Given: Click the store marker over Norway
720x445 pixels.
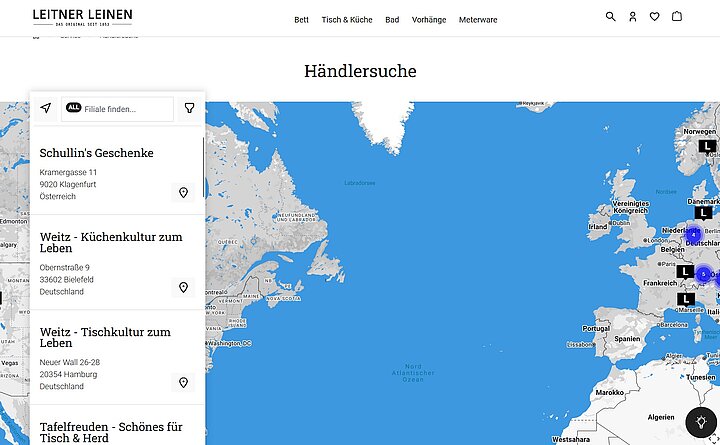Looking at the screenshot, I should (707, 145).
